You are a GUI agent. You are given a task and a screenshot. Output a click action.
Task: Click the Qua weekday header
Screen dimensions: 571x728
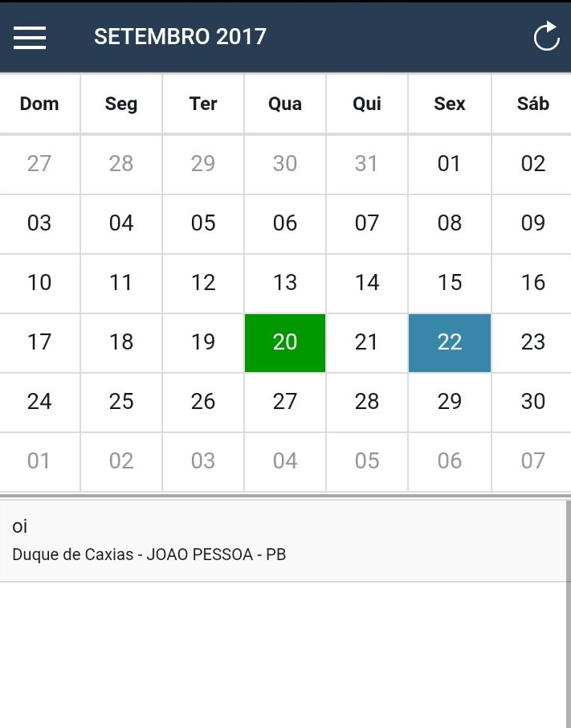tap(285, 104)
